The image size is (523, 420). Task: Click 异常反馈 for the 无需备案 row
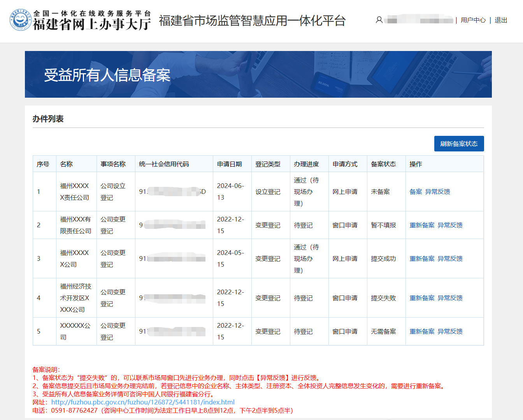[450, 331]
